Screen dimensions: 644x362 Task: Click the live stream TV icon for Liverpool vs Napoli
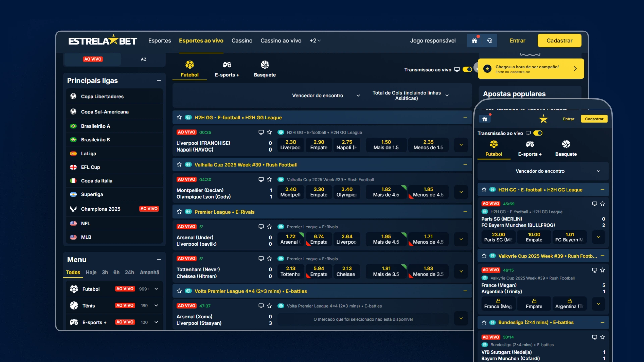click(261, 132)
